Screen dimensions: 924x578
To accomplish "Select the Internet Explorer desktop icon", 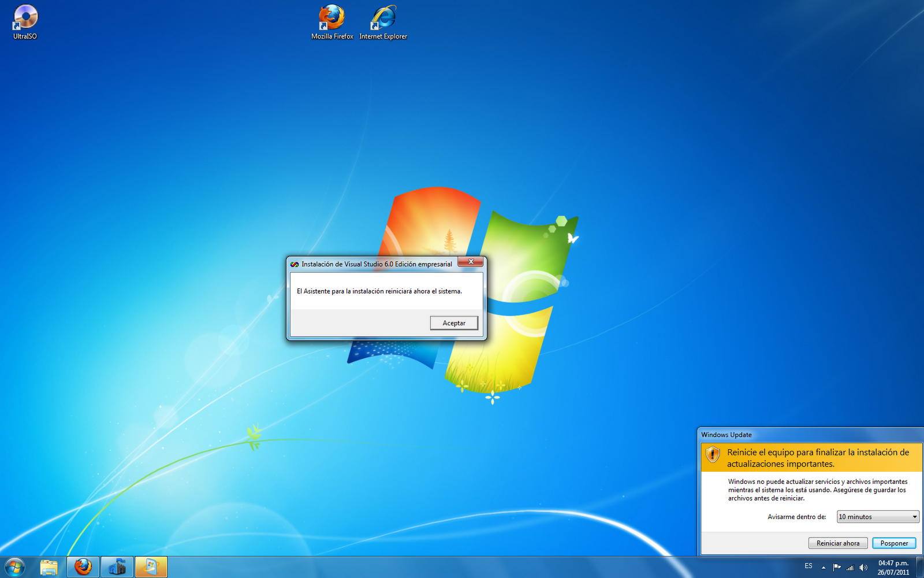I will pyautogui.click(x=383, y=22).
